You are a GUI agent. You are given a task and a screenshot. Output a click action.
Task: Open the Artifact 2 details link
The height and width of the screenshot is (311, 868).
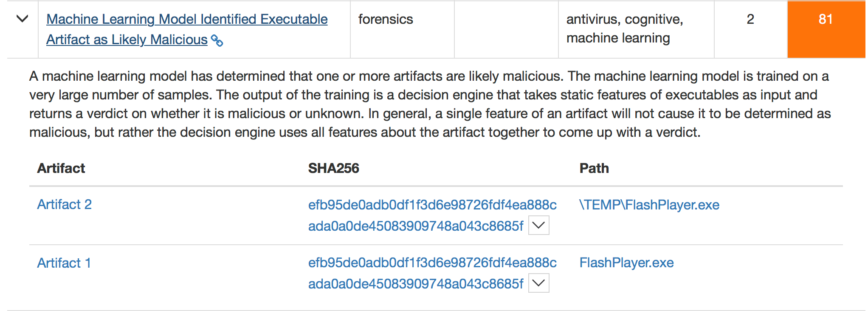[64, 204]
